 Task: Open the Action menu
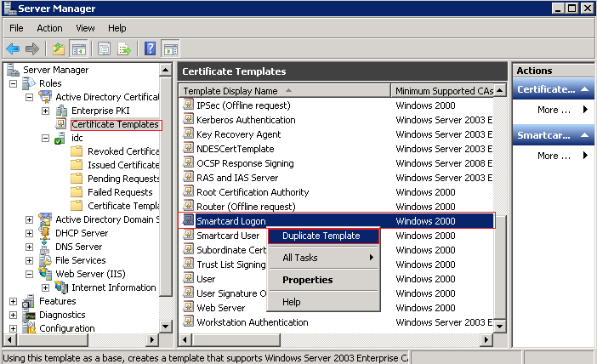pyautogui.click(x=49, y=28)
